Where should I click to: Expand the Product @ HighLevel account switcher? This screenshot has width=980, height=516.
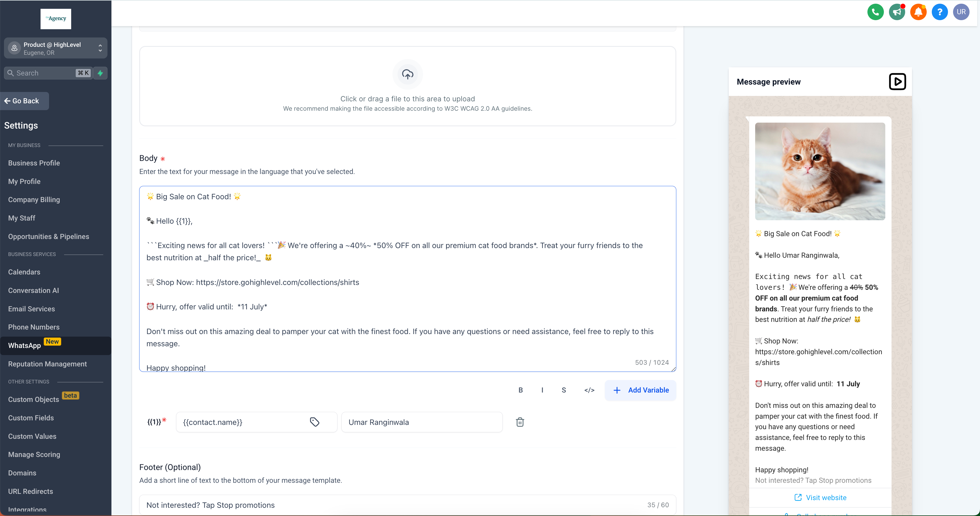tap(56, 48)
